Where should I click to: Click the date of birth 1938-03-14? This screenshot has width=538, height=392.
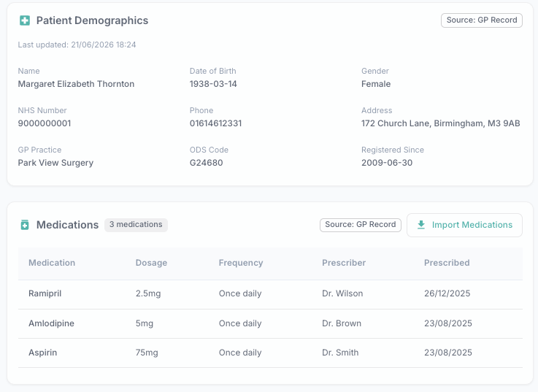[x=213, y=84]
